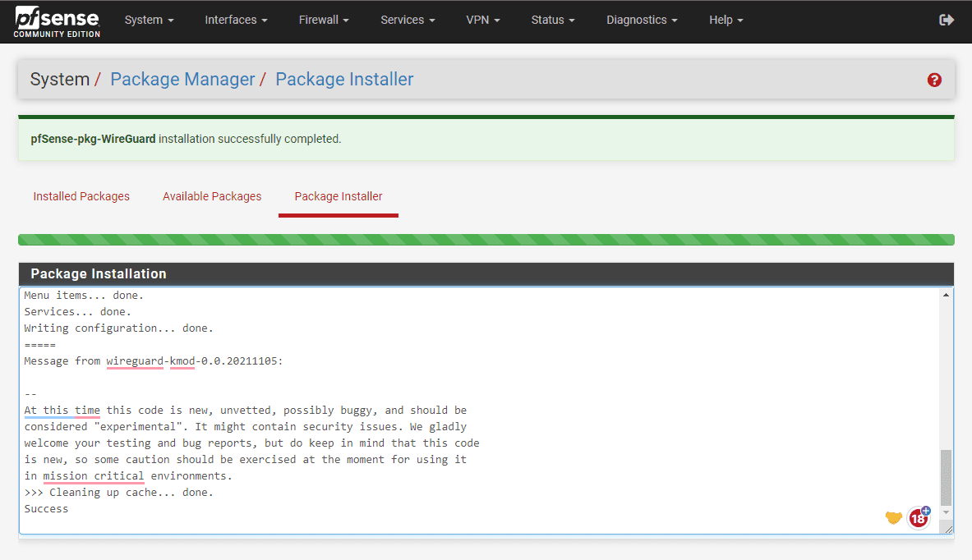Click the 'Message from wireguard-kmod-0.0.20211105' line

[153, 361]
